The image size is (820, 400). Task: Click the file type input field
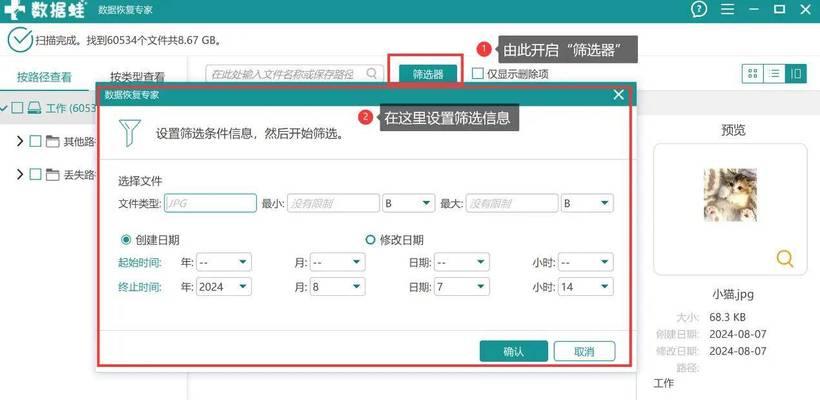pyautogui.click(x=211, y=203)
